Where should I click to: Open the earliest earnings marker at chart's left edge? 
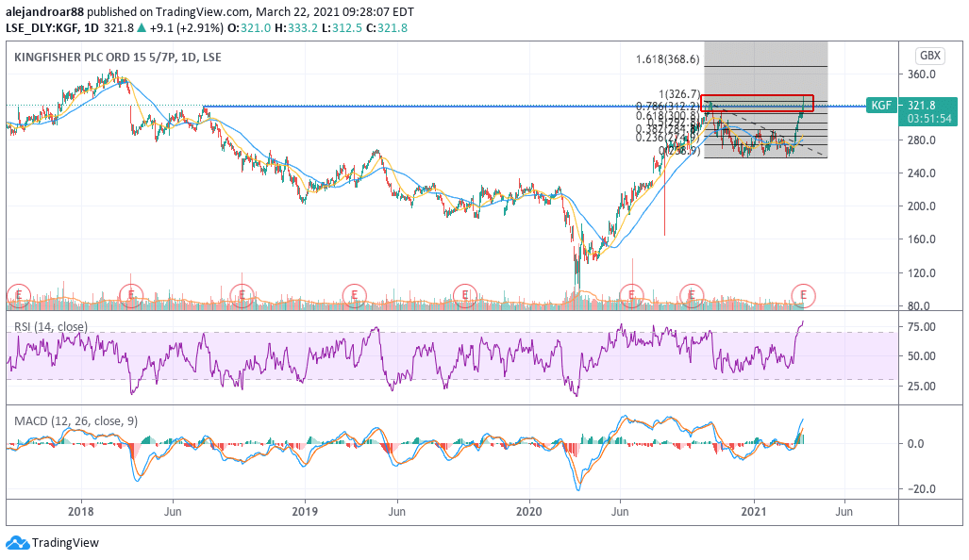(x=19, y=296)
